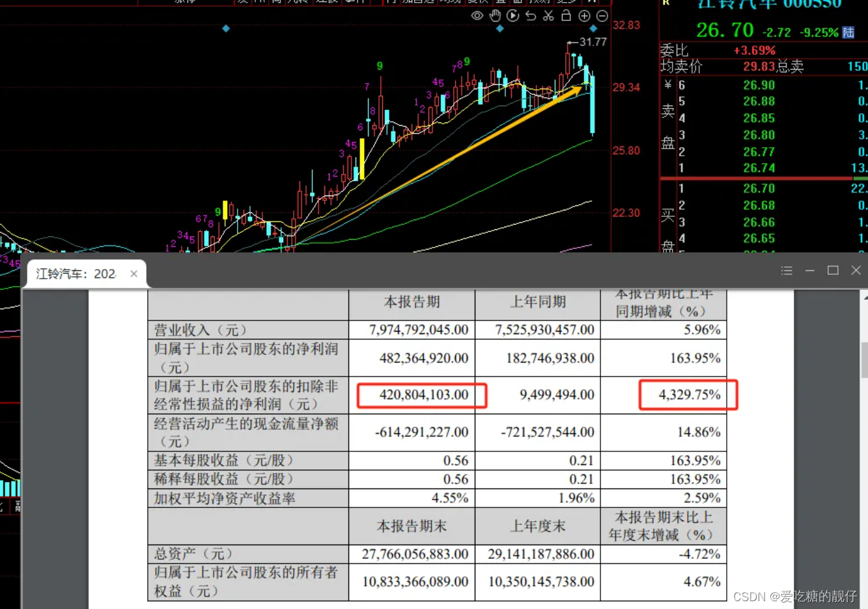This screenshot has width=868, height=609.
Task: Click the boxed value 420,804,103.00
Action: coord(424,395)
